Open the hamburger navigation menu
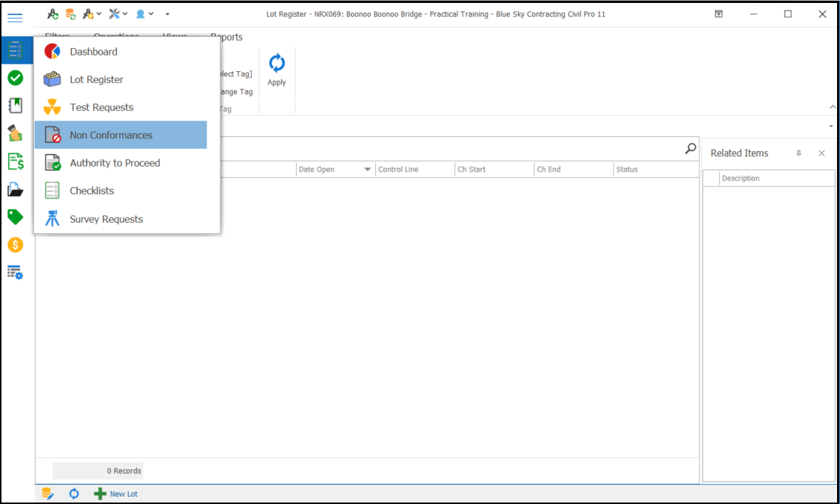840x504 pixels. tap(15, 18)
